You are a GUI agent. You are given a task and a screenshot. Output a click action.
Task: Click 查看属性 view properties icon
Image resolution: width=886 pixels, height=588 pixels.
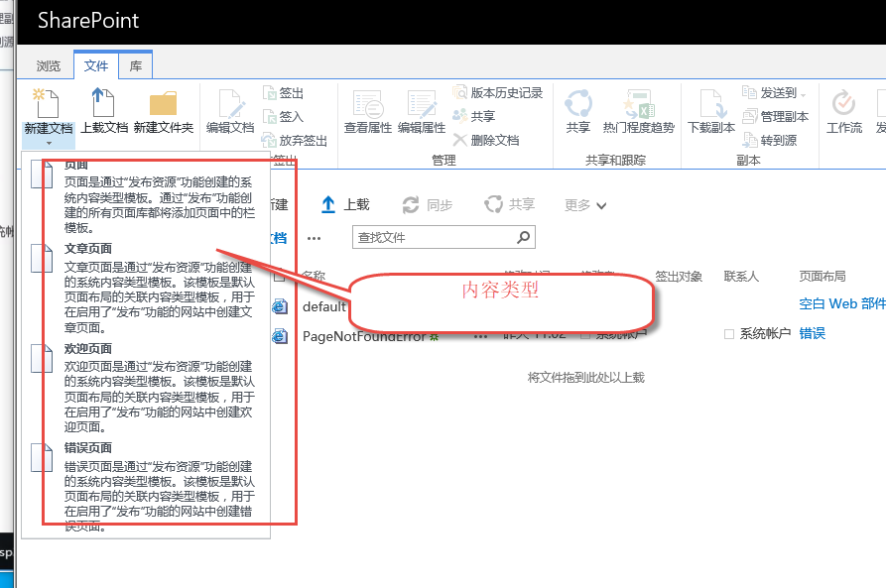click(x=368, y=104)
